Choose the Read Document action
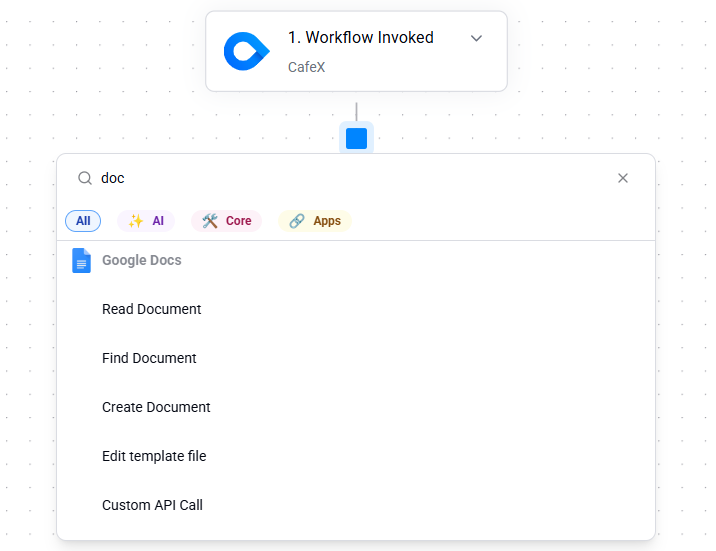This screenshot has height=551, width=716. (x=356, y=309)
